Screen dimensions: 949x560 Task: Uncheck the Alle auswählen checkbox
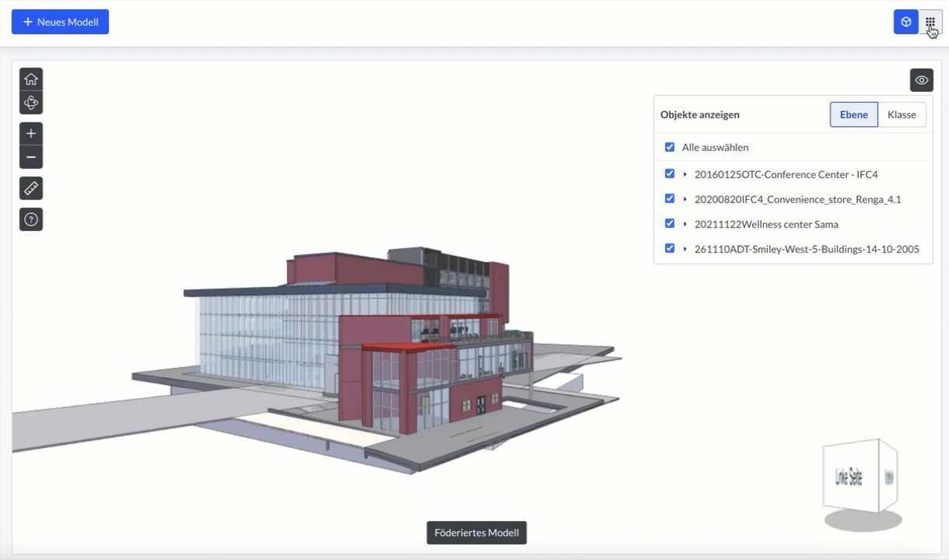point(670,147)
